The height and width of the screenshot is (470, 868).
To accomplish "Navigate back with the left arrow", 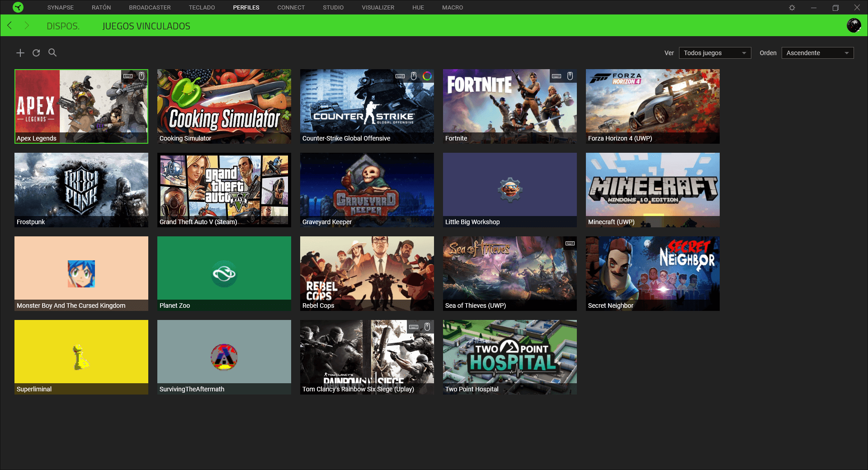I will pos(9,25).
